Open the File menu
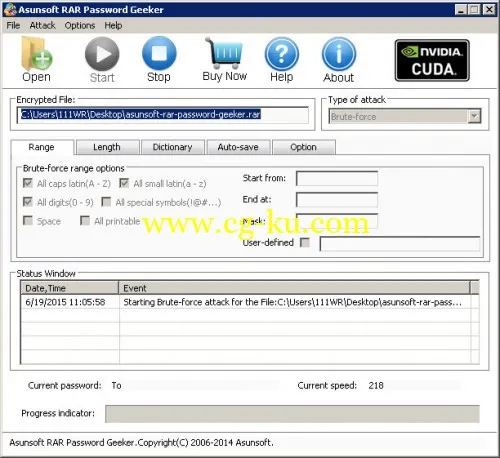Image resolution: width=500 pixels, height=458 pixels. pyautogui.click(x=13, y=25)
